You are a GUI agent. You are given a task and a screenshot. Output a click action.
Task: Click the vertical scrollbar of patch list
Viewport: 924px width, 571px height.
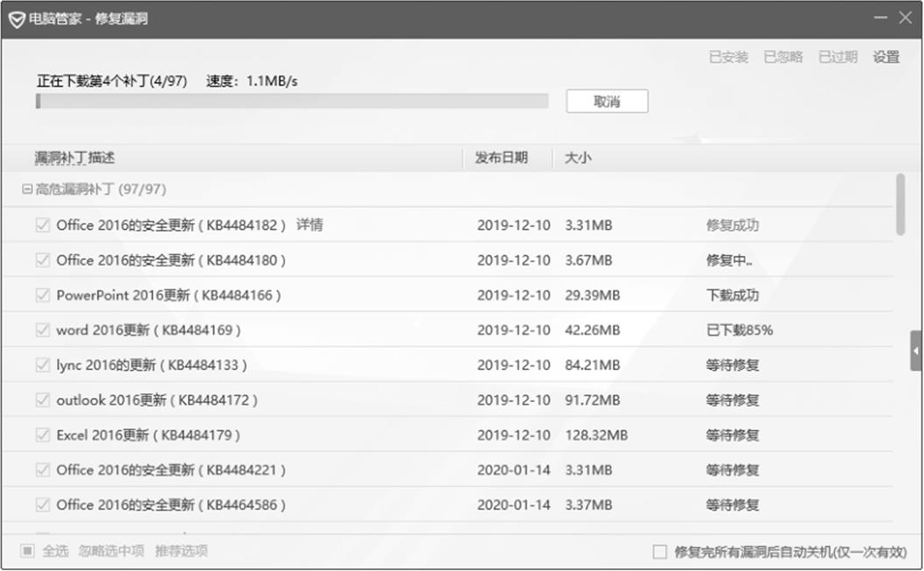900,205
